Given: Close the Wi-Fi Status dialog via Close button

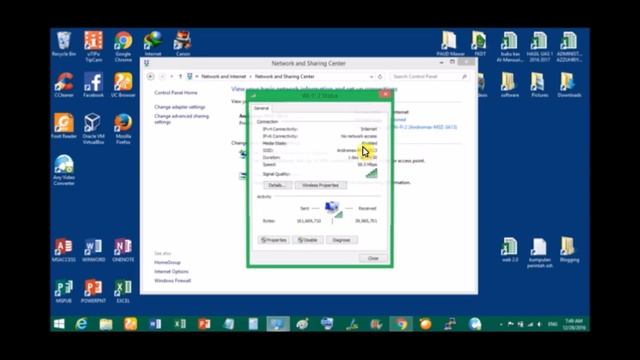Looking at the screenshot, I should pyautogui.click(x=373, y=258).
